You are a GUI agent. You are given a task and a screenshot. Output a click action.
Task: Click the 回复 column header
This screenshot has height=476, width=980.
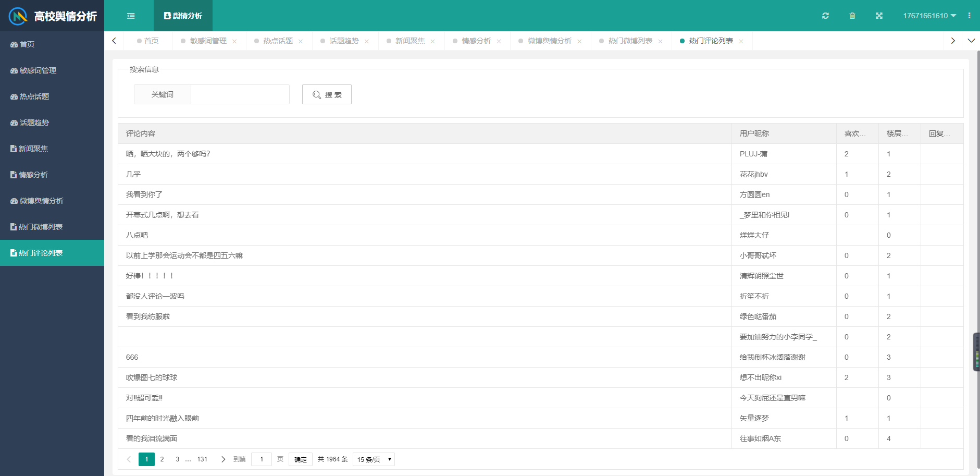click(x=942, y=133)
